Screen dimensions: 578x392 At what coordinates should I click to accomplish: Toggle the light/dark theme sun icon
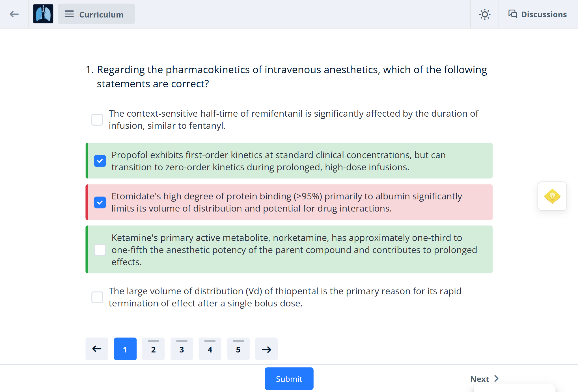point(484,14)
